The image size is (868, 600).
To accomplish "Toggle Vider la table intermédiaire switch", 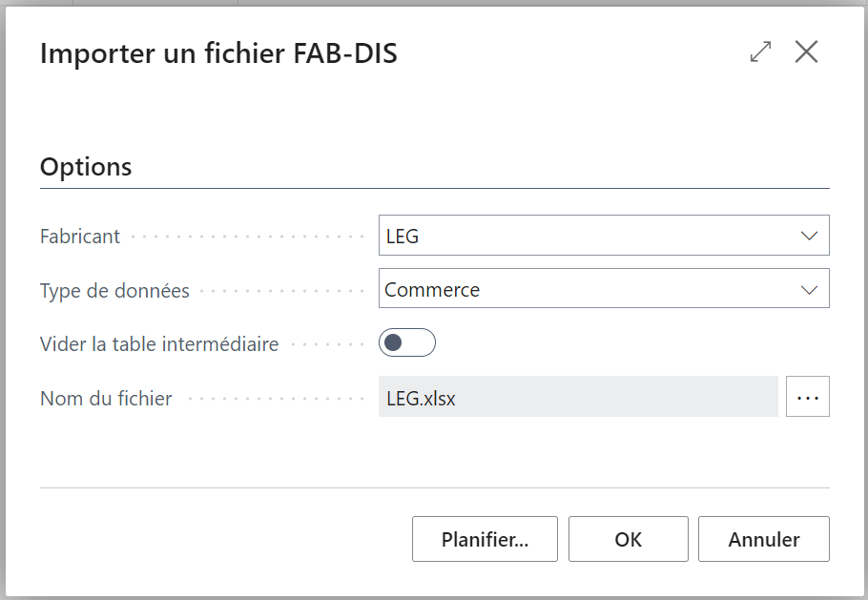I will click(x=406, y=342).
